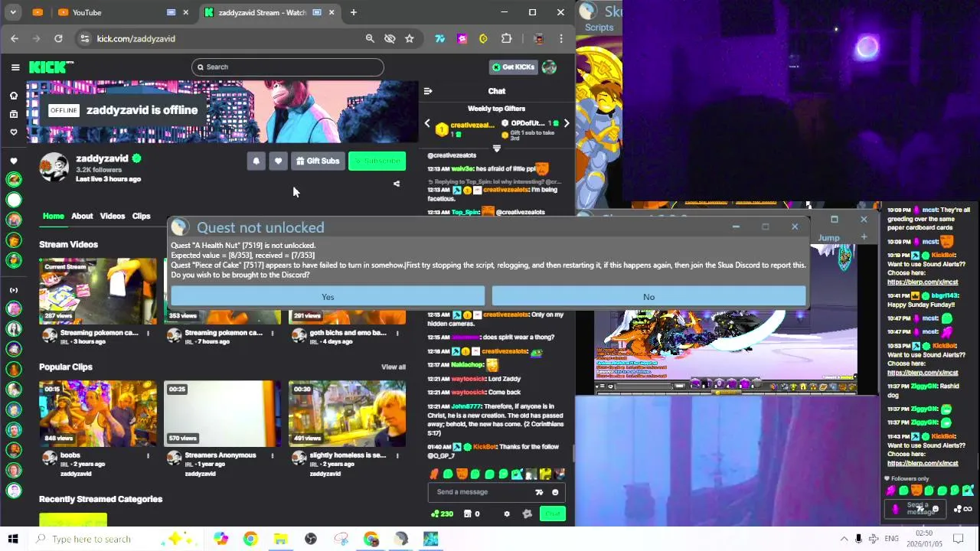
Task: Select the Clips channel tab
Action: (x=141, y=216)
